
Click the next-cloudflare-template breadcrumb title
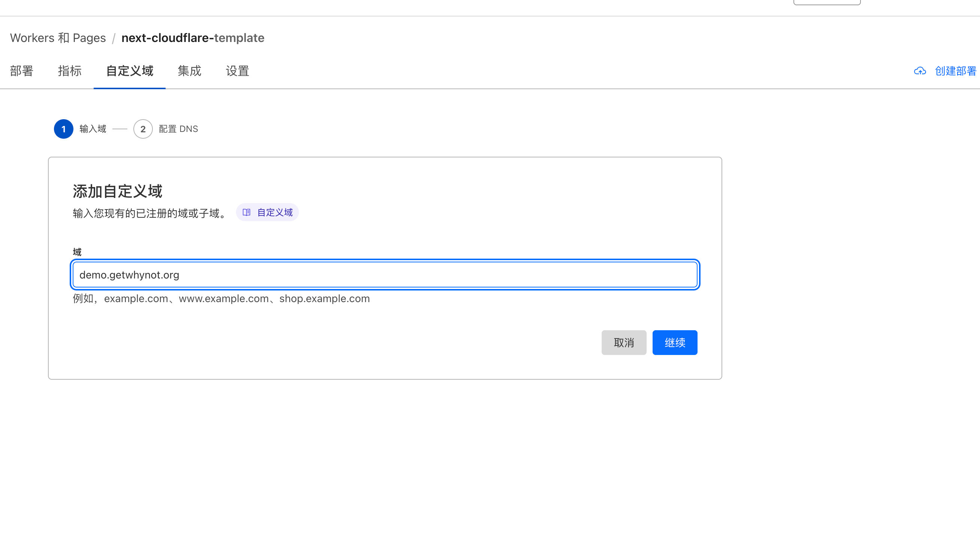coord(193,38)
